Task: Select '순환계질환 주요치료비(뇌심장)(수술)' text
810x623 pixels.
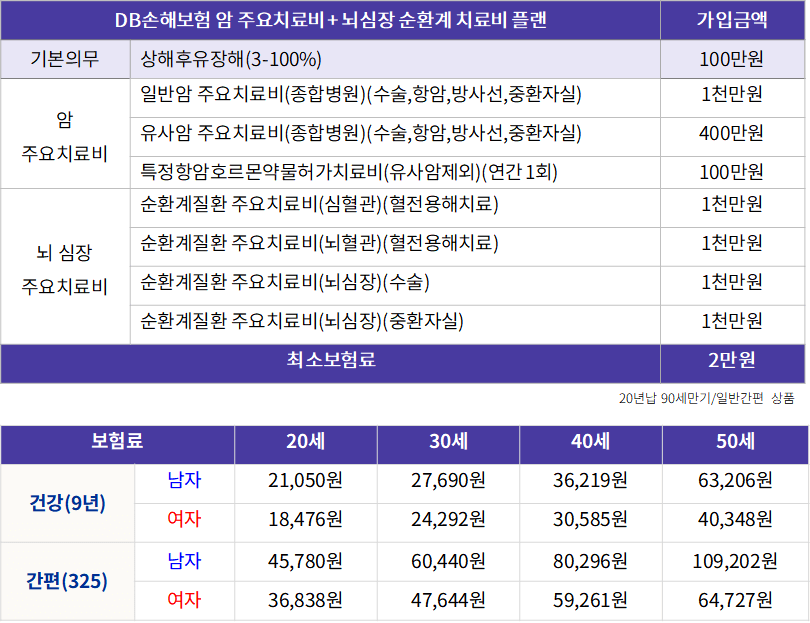Action: point(285,282)
